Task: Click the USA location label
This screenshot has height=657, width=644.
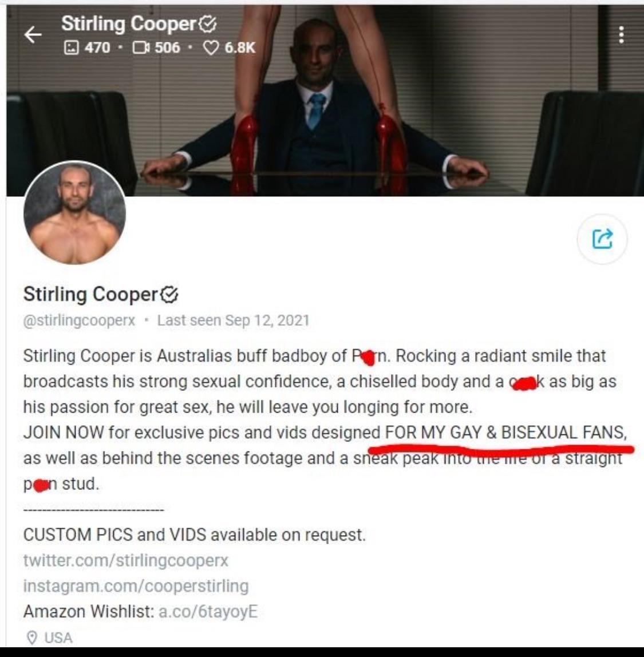Action: pos(58,638)
